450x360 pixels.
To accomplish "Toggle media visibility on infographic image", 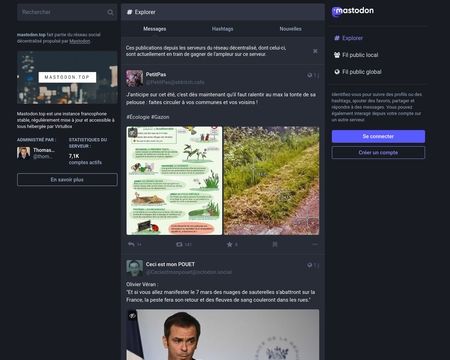I will (133, 132).
